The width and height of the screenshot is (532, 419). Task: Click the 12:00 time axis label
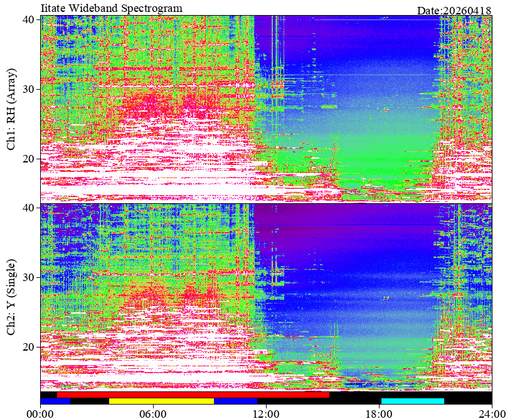click(266, 414)
